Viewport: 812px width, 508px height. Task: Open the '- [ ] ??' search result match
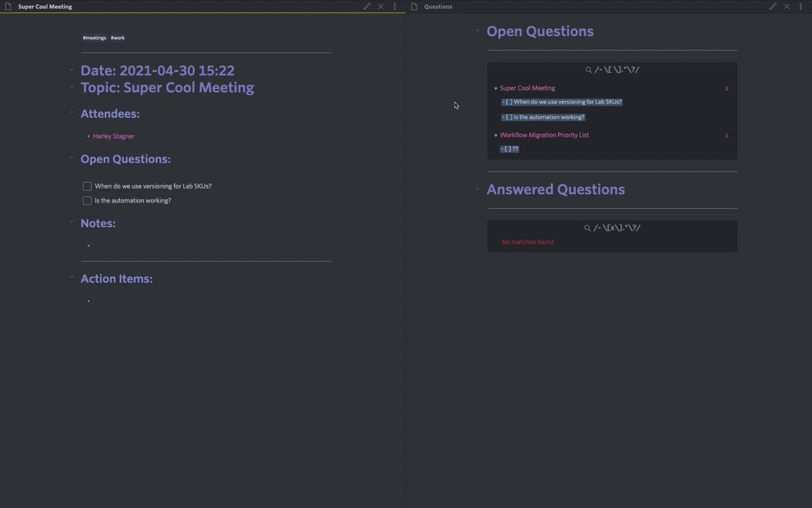click(510, 149)
